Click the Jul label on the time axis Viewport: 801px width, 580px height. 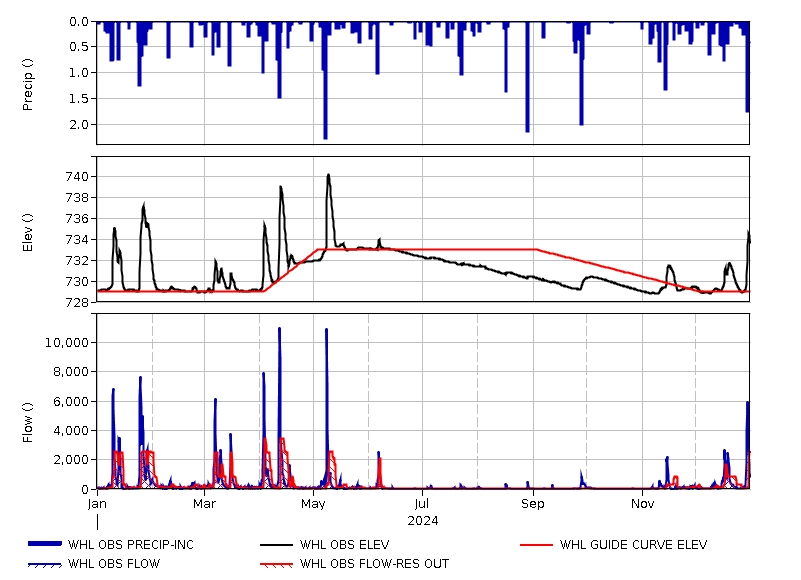coord(422,504)
